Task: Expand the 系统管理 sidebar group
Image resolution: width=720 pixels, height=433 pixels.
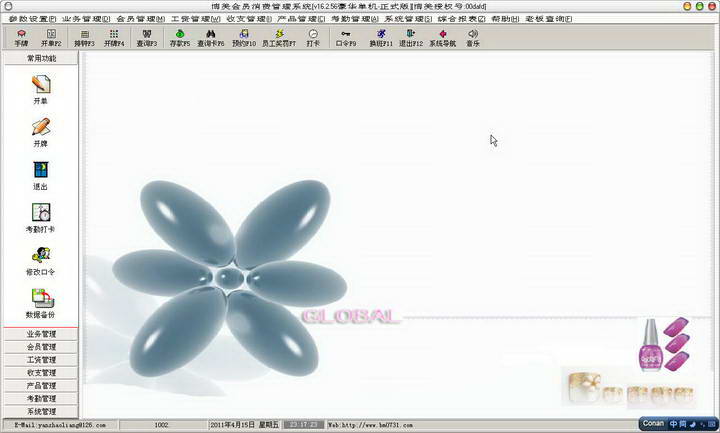Action: [41, 411]
